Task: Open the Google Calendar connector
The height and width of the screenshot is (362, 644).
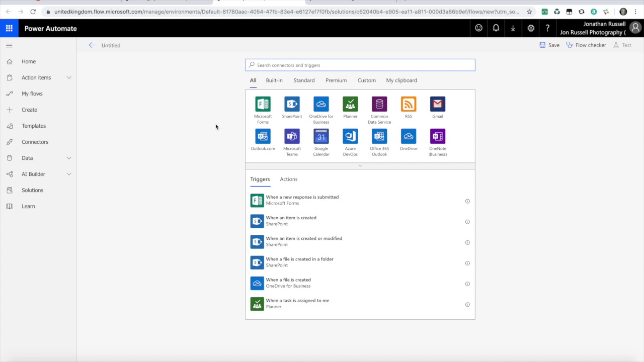Action: tap(321, 136)
